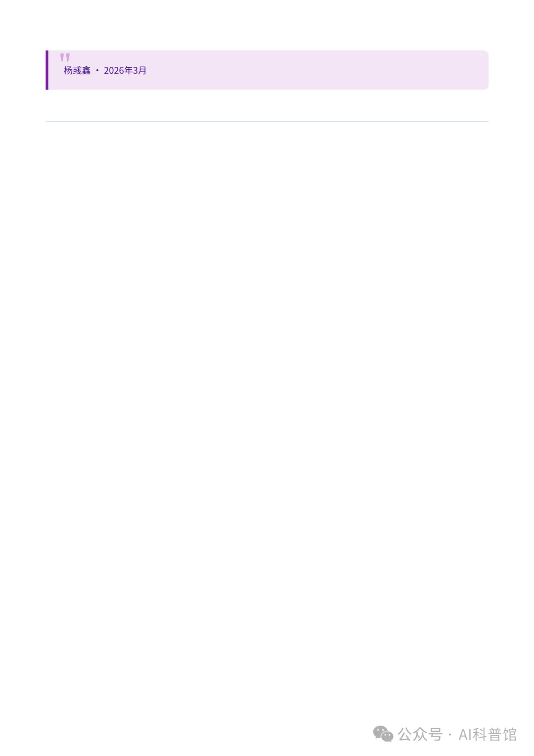
Task: Click the 3月 month text
Action: coord(140,71)
